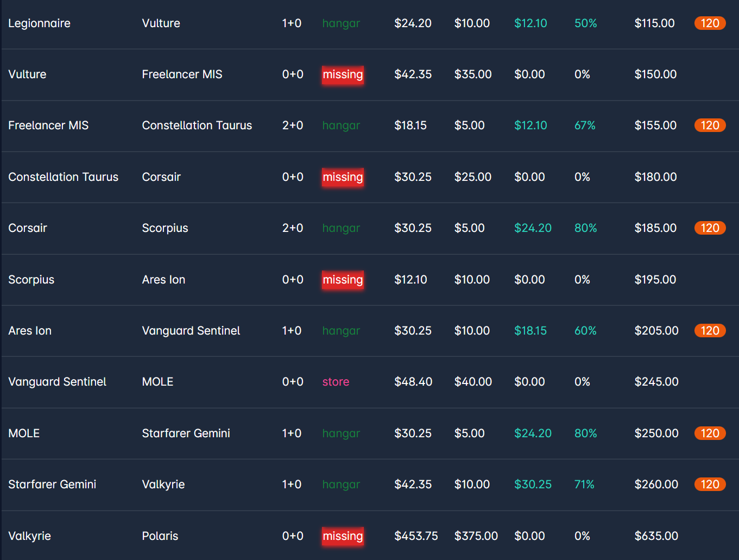Click the 120 badge beside $185.00

click(710, 228)
